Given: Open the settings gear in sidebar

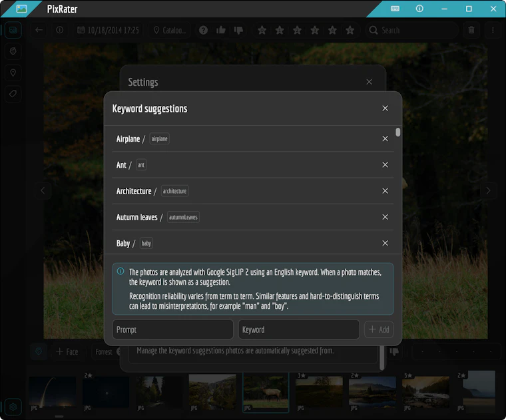Looking at the screenshot, I should [x=13, y=407].
